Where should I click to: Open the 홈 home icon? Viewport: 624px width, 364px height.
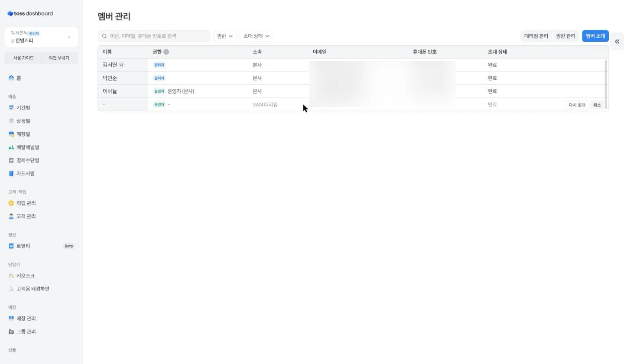[11, 78]
